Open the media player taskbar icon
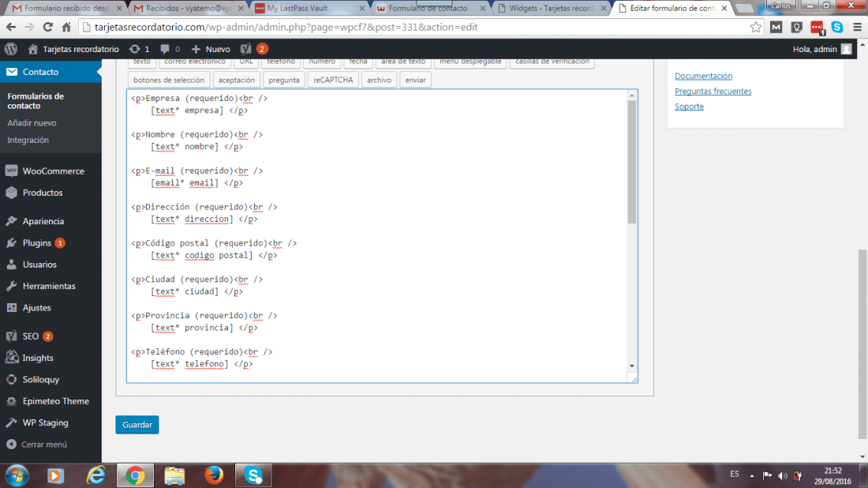 (55, 475)
